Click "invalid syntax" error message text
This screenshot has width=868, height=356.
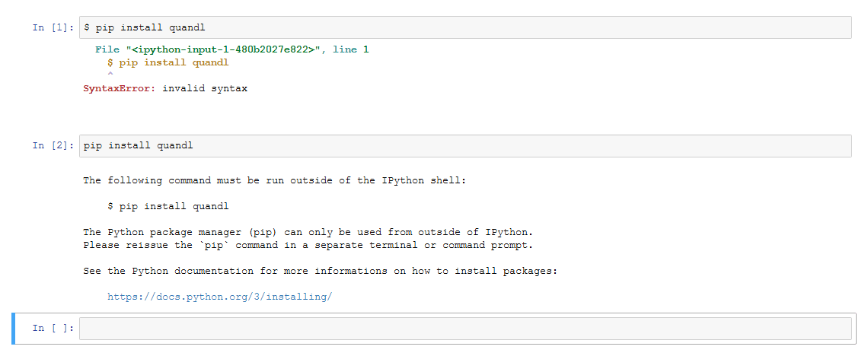[205, 89]
